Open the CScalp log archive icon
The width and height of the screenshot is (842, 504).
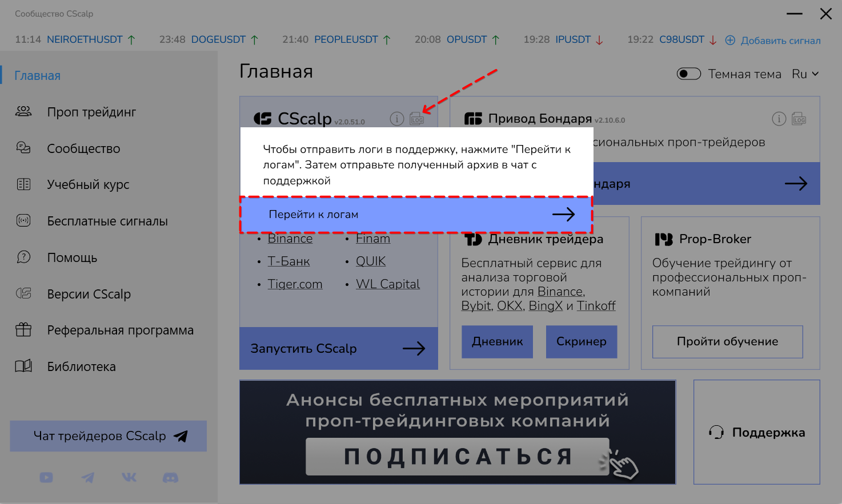(x=417, y=118)
